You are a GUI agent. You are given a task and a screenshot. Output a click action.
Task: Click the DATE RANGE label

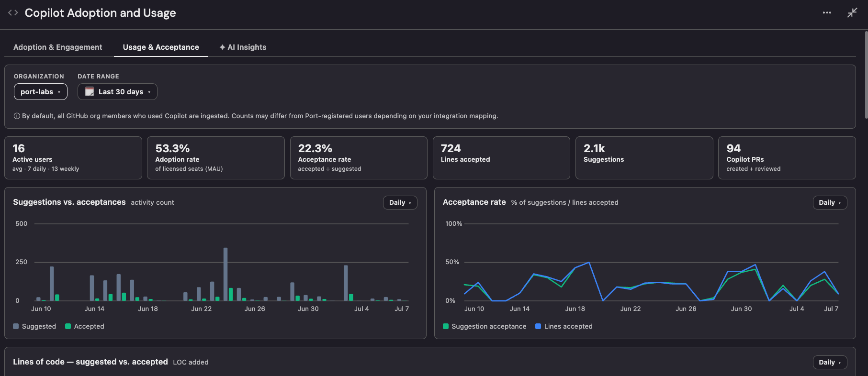pyautogui.click(x=98, y=76)
